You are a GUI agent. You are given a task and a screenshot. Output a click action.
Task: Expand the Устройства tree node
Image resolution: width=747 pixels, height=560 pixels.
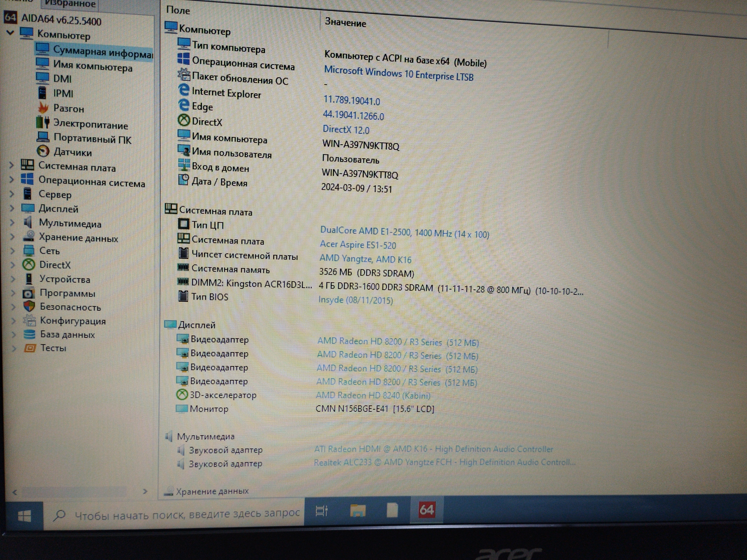[x=13, y=279]
